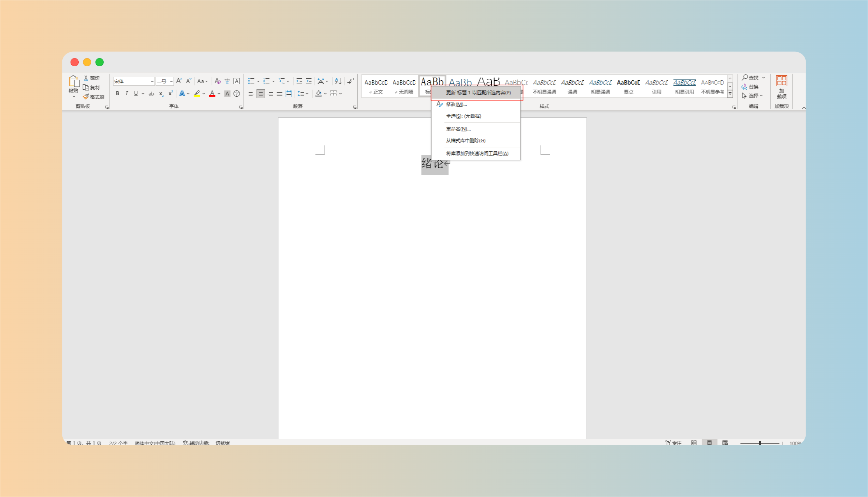868x497 pixels.
Task: Click the Increase Indent icon
Action: click(x=309, y=81)
